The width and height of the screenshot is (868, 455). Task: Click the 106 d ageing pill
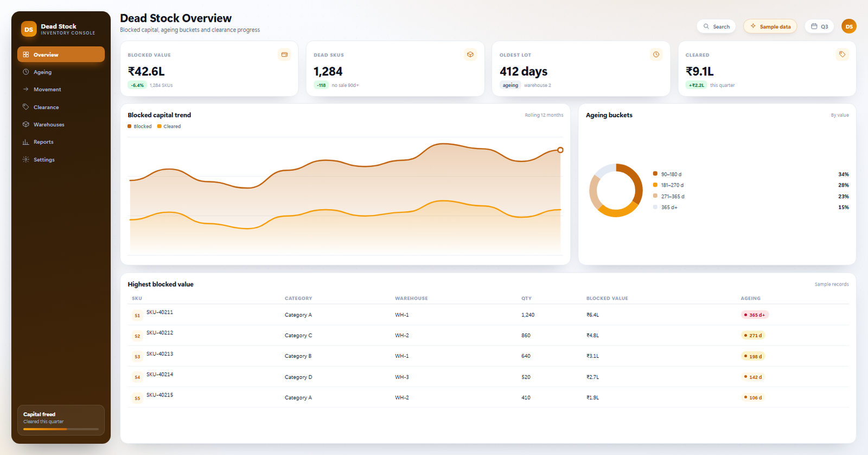[753, 397]
